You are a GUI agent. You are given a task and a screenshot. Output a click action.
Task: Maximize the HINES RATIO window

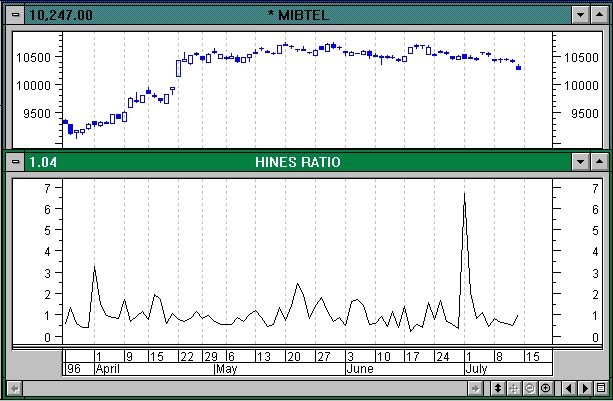click(x=599, y=161)
